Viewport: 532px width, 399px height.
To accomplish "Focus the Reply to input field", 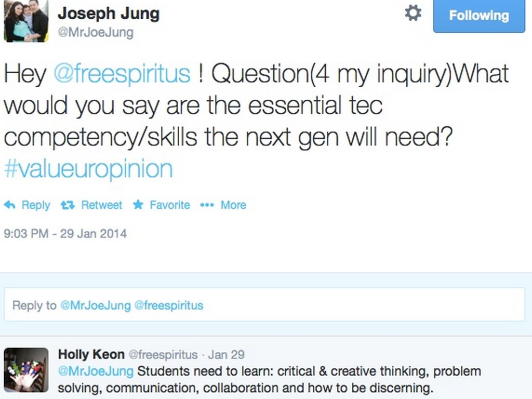I will (x=264, y=305).
